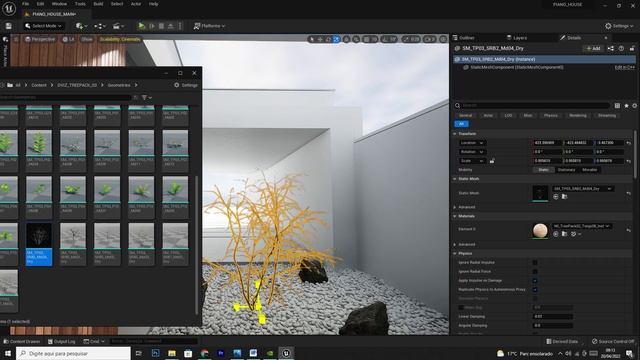
Task: Open the Platforms dropdown
Action: click(x=209, y=26)
